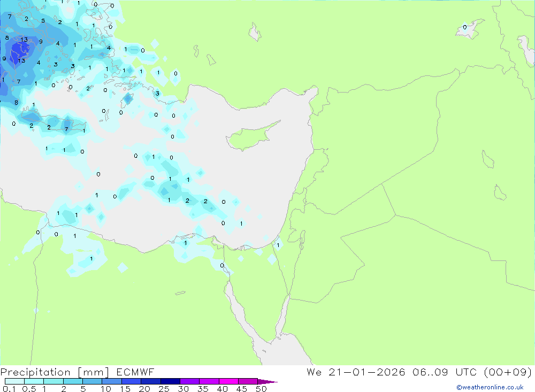Select the 5–10 mm legend color box
This screenshot has width=535, height=392.
93,381
